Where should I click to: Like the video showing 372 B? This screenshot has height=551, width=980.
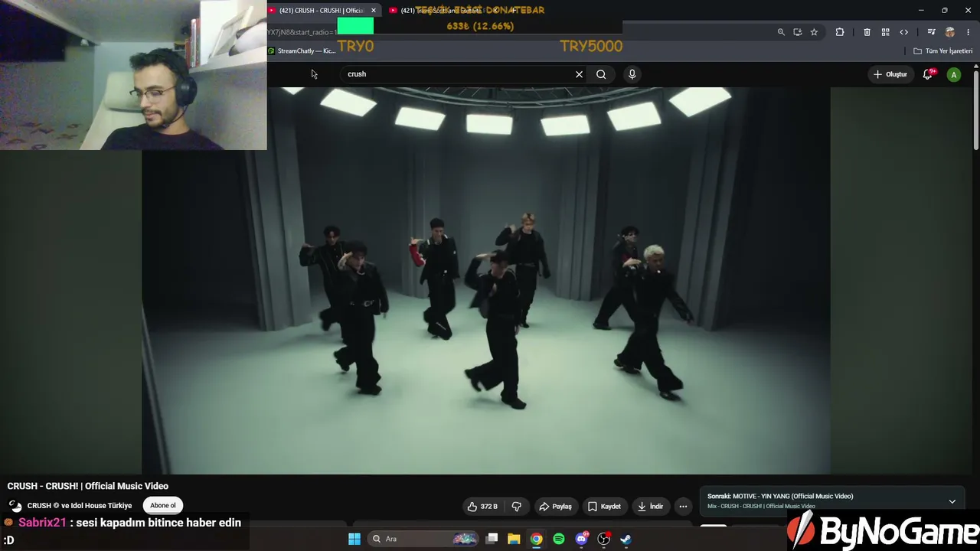pyautogui.click(x=482, y=506)
